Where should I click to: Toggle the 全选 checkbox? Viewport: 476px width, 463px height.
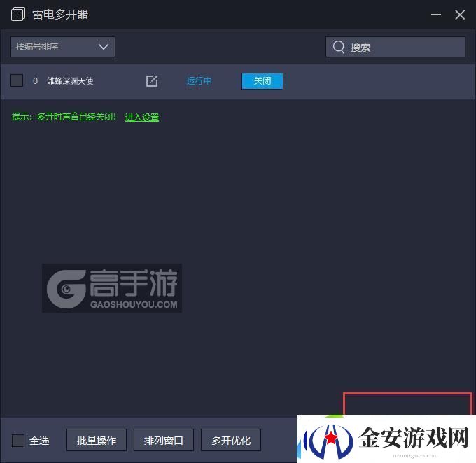(18, 440)
